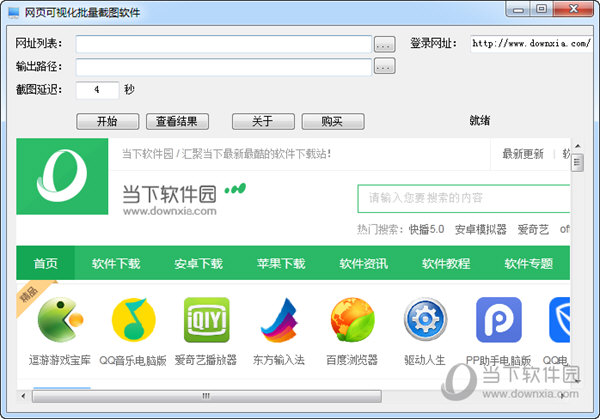Click the QQ音乐电脑版 text label
The image size is (600, 419).
point(133,360)
